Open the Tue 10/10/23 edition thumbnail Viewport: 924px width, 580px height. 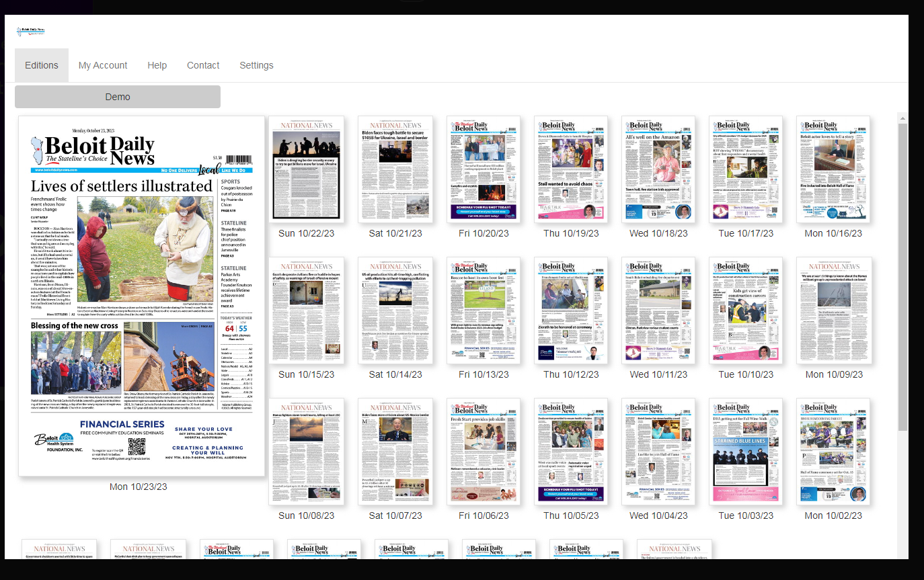tap(746, 310)
